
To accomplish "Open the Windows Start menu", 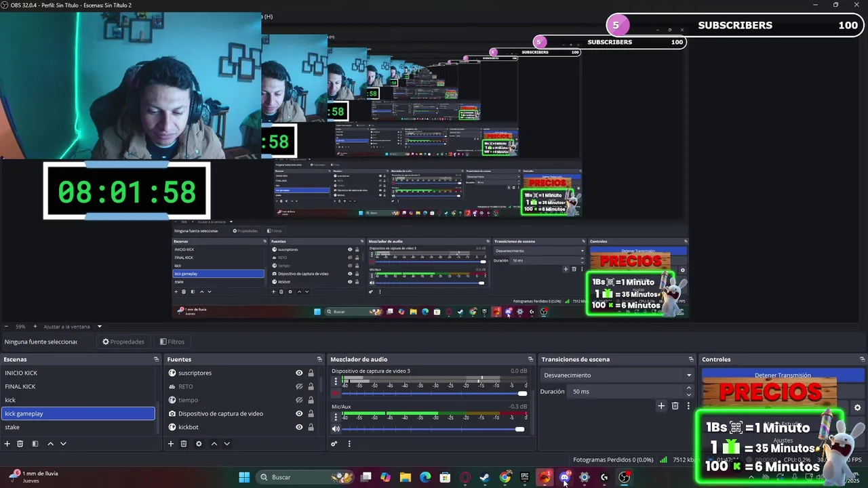I will [x=244, y=477].
